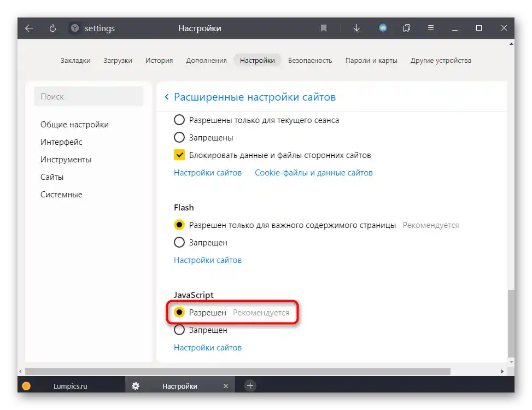Image resolution: width=532 pixels, height=410 pixels.
Task: Reload the page with refresh icon
Action: 52,28
